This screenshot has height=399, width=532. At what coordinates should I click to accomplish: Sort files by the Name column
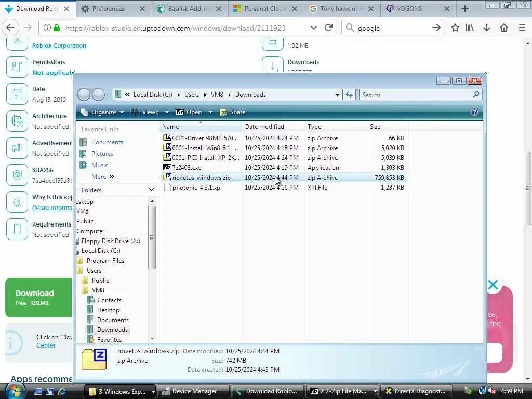point(200,127)
